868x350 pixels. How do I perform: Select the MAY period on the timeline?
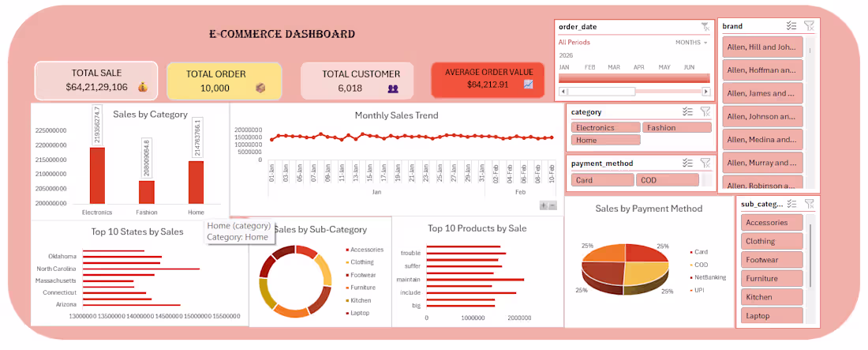click(x=664, y=67)
